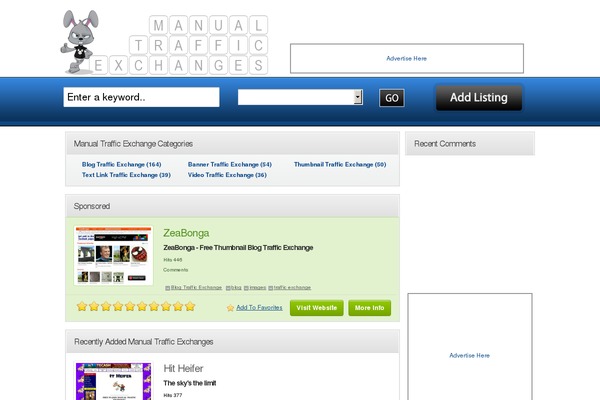Click The sky's the limit text
The height and width of the screenshot is (400, 600).
click(190, 383)
